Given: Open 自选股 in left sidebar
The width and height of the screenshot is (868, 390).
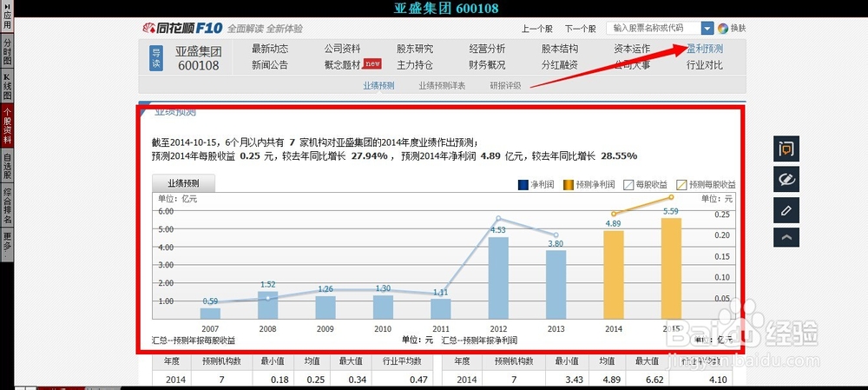Looking at the screenshot, I should coord(7,167).
